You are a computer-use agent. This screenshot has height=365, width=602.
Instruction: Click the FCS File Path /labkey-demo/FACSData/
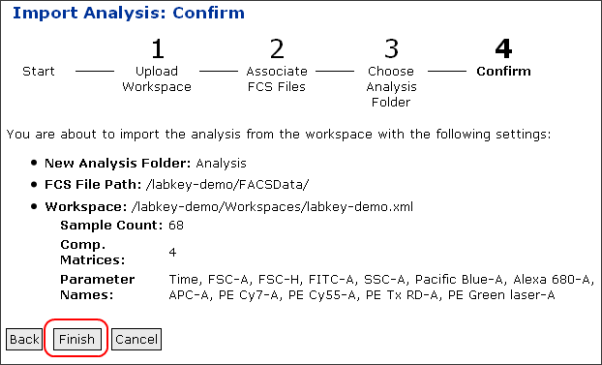click(x=227, y=185)
